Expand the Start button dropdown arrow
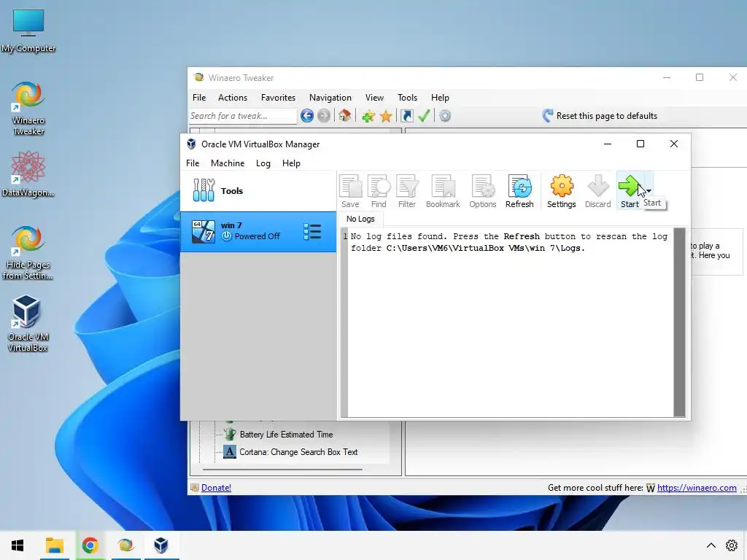Screen dimensions: 747x560 (649, 190)
